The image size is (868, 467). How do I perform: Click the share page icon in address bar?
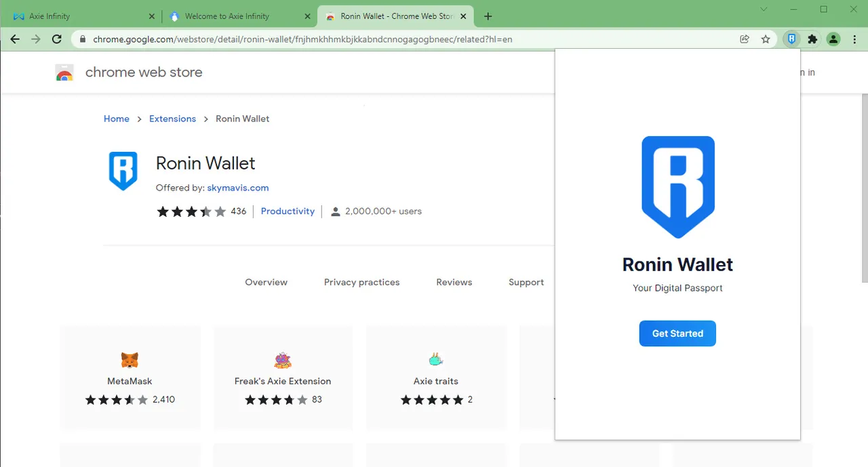tap(745, 39)
